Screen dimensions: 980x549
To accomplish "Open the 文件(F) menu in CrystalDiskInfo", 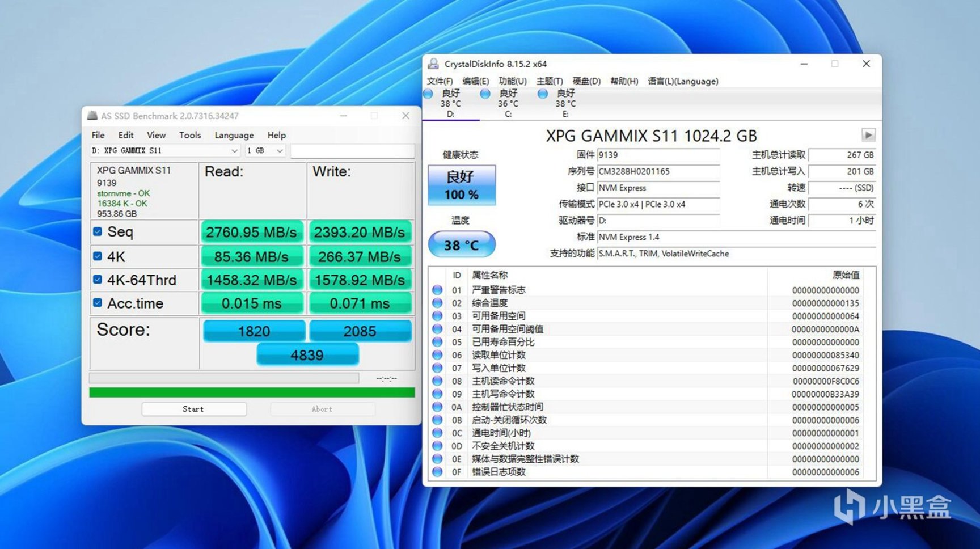I will tap(440, 81).
